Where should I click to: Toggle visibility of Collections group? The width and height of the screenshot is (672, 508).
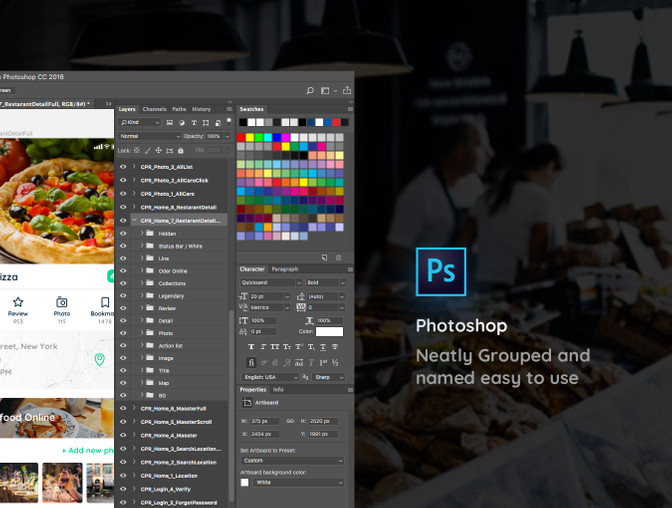coord(123,283)
